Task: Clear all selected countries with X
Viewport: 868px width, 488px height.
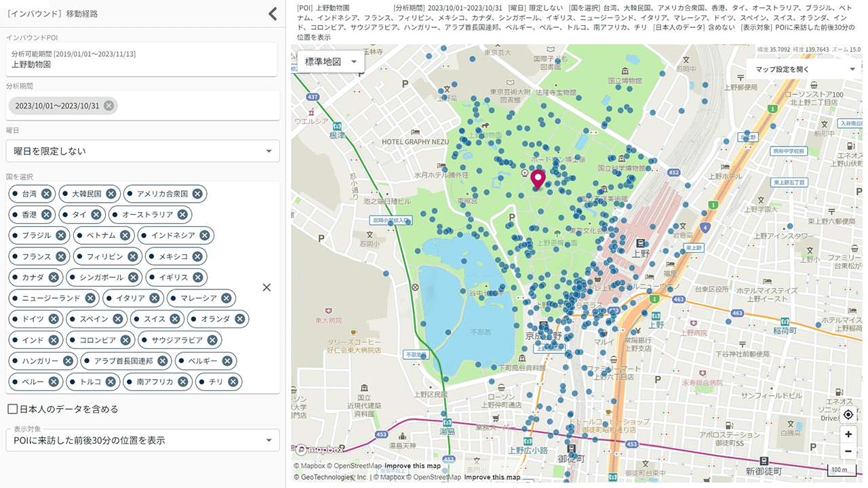Action: click(267, 287)
